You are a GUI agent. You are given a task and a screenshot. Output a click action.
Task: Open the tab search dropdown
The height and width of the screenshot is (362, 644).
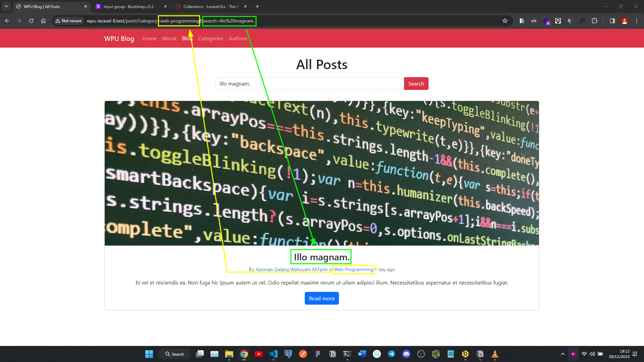[x=6, y=6]
